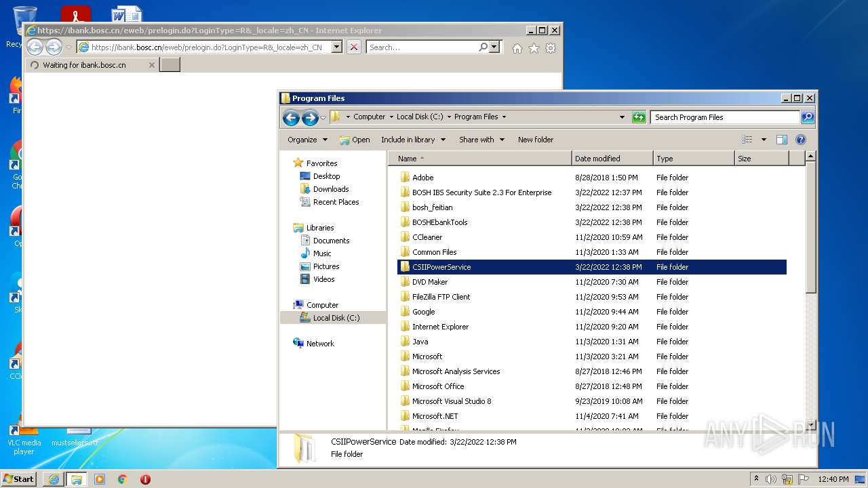Select the 'Waiting for ibank.bosc.cn' tab
Screen dimensions: 868x488
pos(85,65)
